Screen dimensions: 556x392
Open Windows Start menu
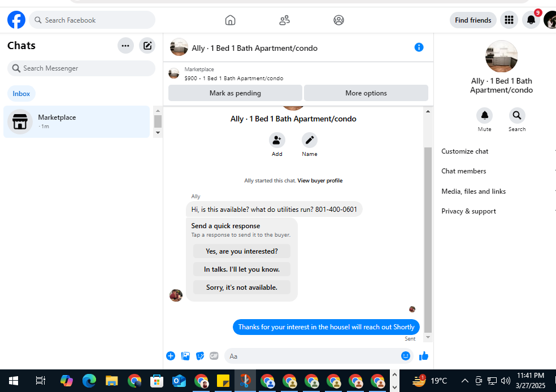pos(14,381)
